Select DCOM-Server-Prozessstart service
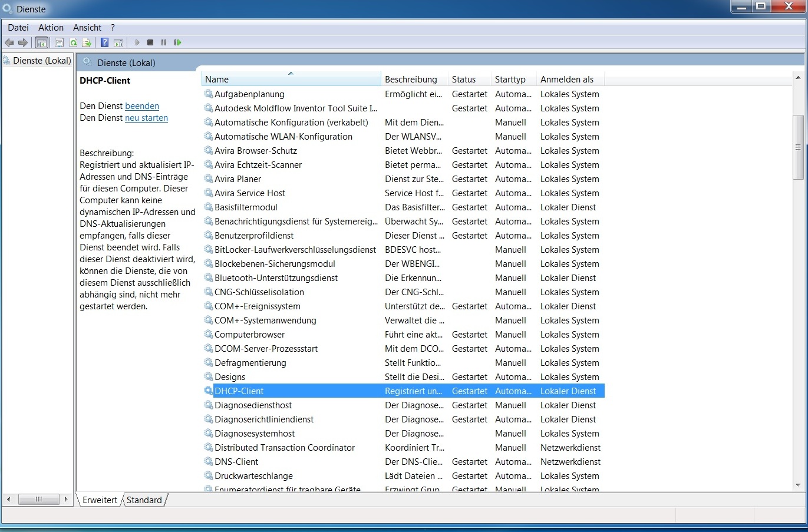Viewport: 808px width, 532px height. 404,349
